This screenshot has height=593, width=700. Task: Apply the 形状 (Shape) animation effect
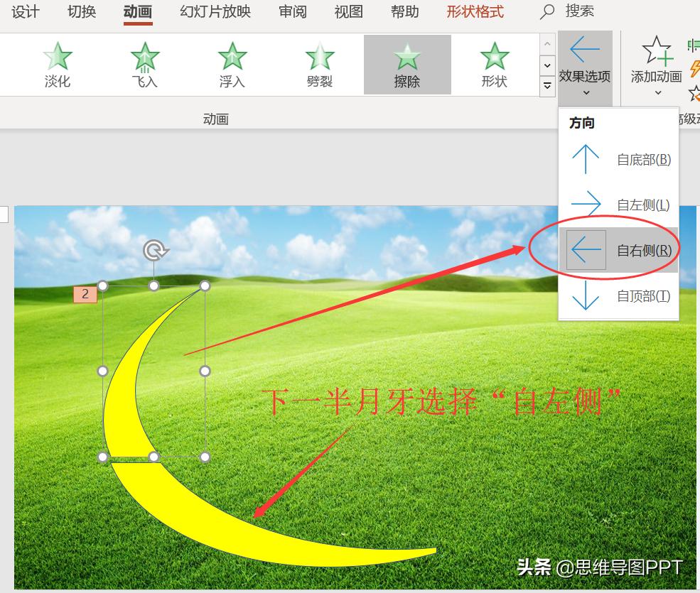coord(495,64)
